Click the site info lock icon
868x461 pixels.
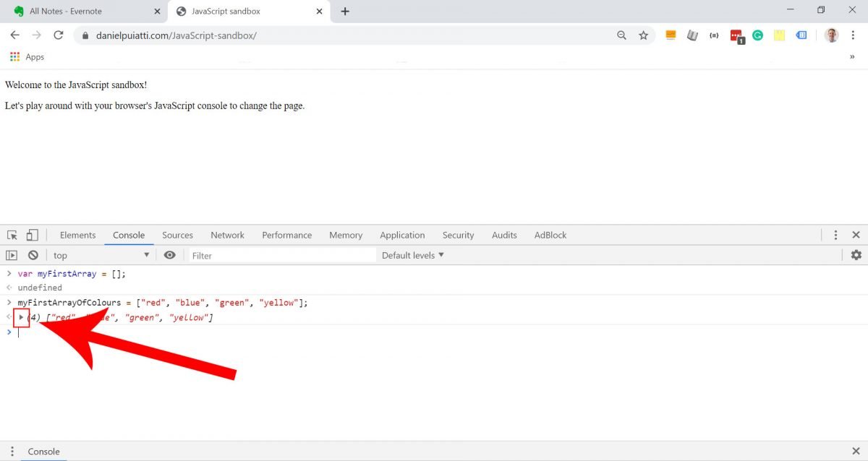pos(85,35)
